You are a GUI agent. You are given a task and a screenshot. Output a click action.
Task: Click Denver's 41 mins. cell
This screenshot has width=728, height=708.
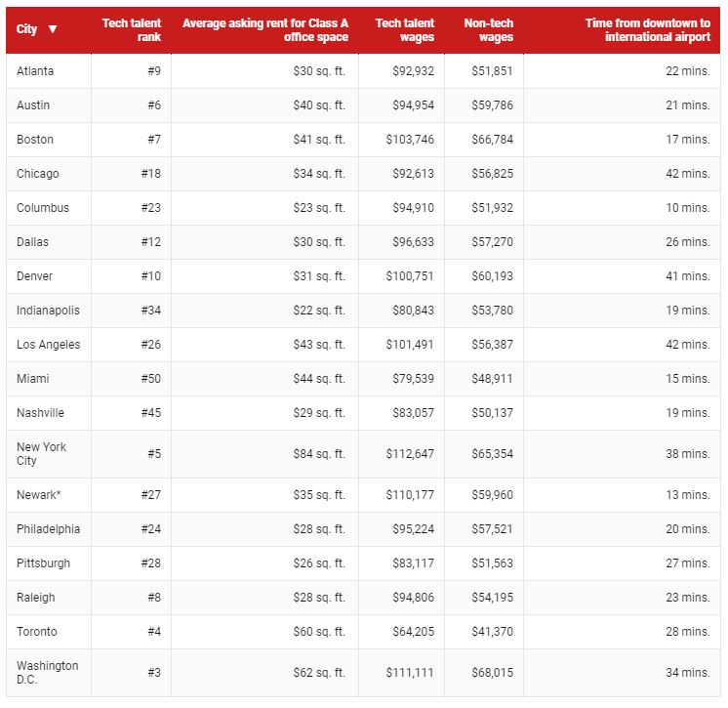[623, 276]
